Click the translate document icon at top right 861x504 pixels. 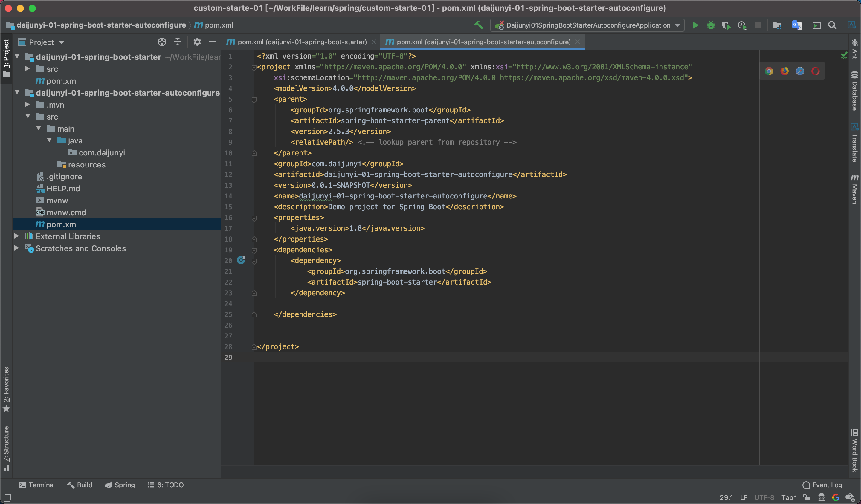851,25
